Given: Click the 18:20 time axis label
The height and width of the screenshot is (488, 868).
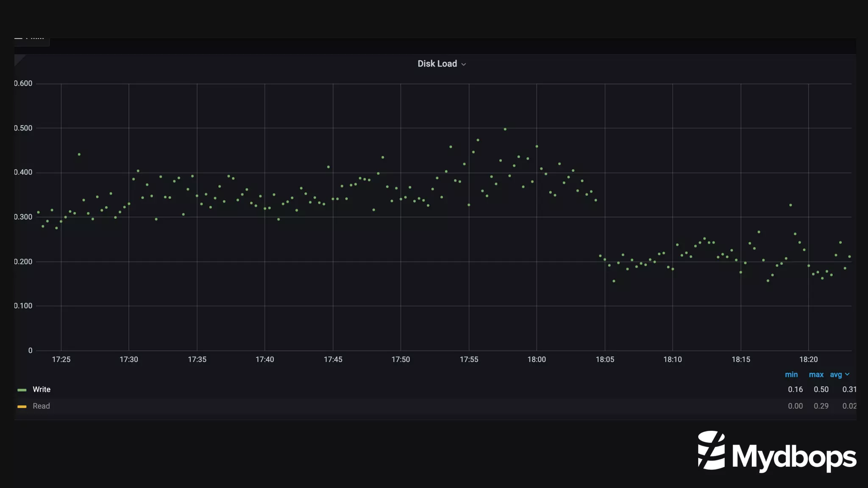Looking at the screenshot, I should [x=808, y=360].
